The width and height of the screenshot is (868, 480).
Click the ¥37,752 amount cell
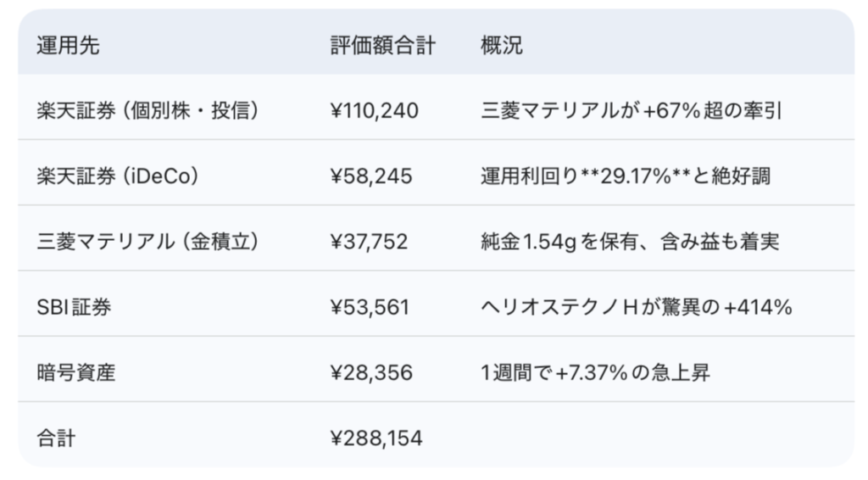tap(369, 242)
